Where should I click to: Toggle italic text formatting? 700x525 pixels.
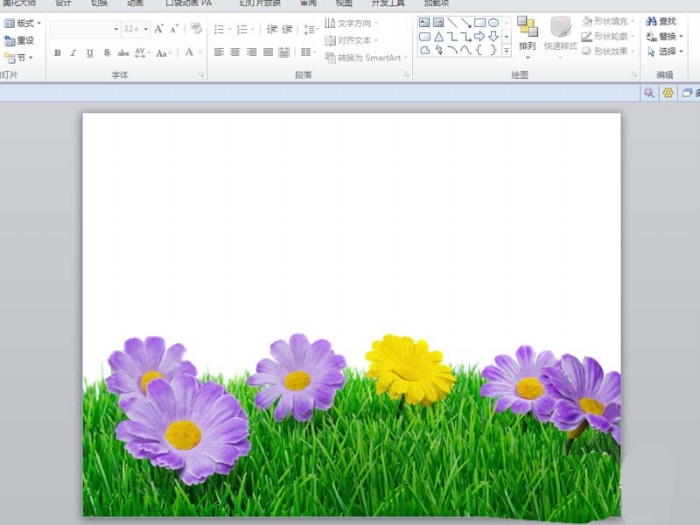[x=73, y=53]
